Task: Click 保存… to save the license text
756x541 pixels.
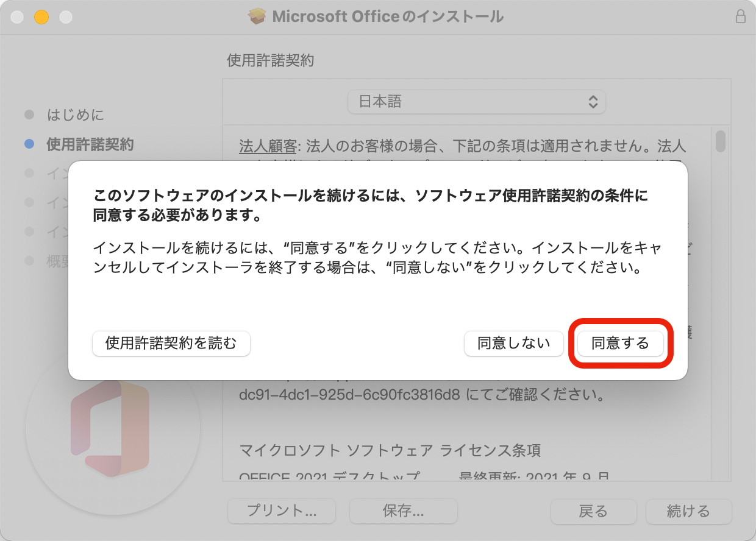Action: [403, 511]
